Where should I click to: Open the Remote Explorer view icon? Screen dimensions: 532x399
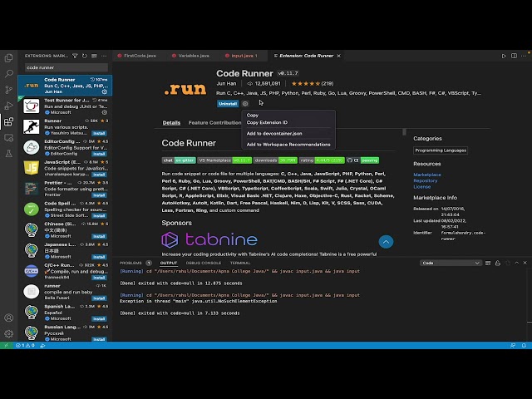point(9,138)
